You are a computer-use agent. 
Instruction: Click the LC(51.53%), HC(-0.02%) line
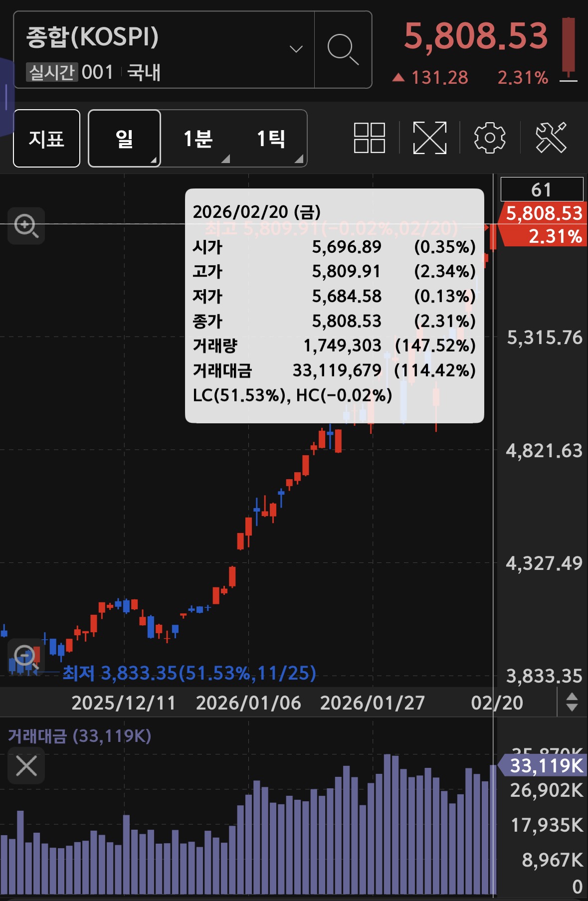point(292,395)
